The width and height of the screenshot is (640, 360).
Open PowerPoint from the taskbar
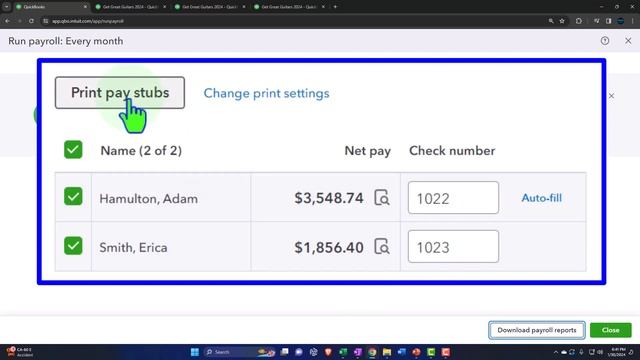tap(416, 352)
